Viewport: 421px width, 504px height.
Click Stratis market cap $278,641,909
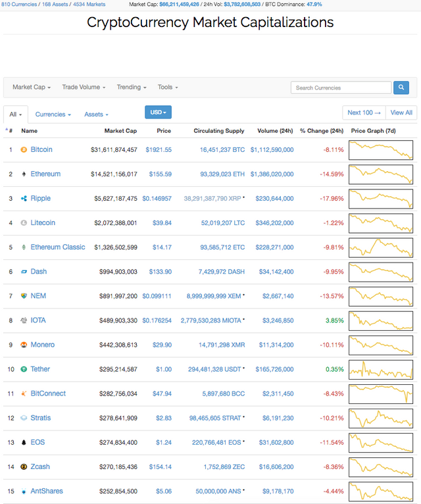coord(118,418)
